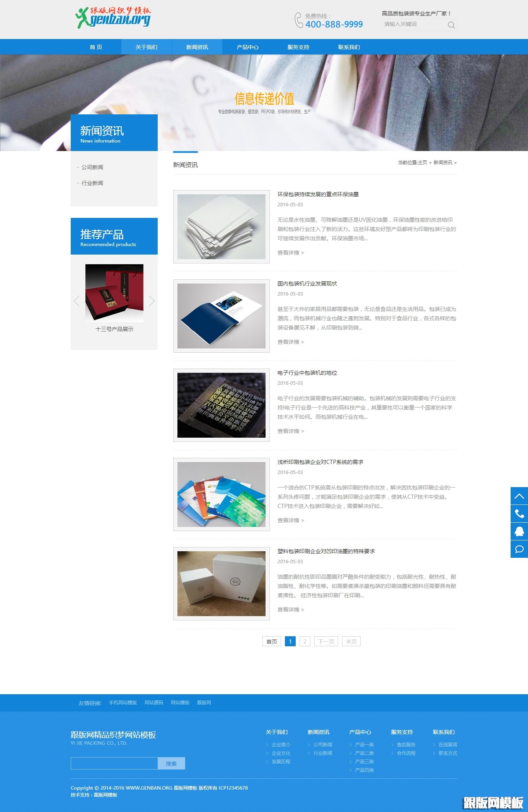Screen dimensions: 528x812
Task: Click the message bubble icon in side bar
Action: [x=519, y=549]
